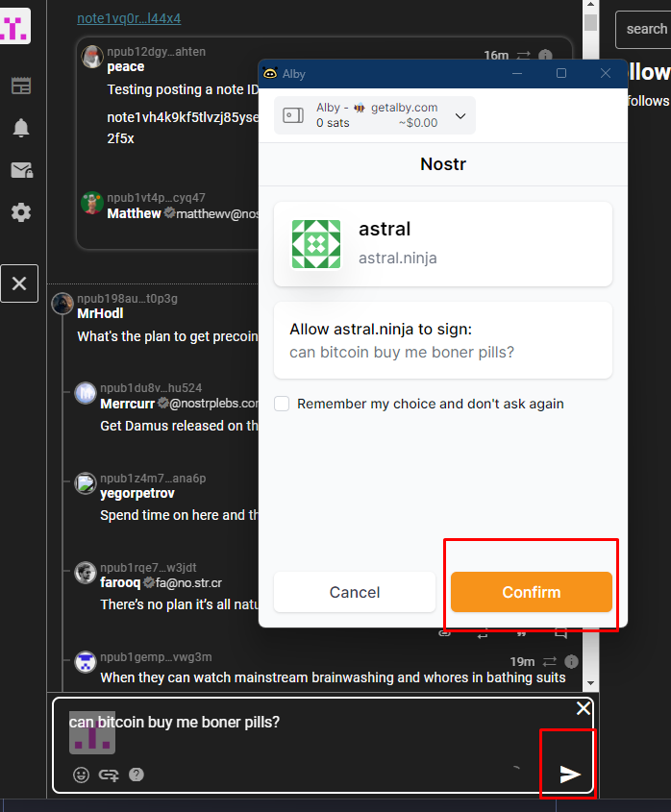Click the 'peace' author name

pyautogui.click(x=125, y=66)
